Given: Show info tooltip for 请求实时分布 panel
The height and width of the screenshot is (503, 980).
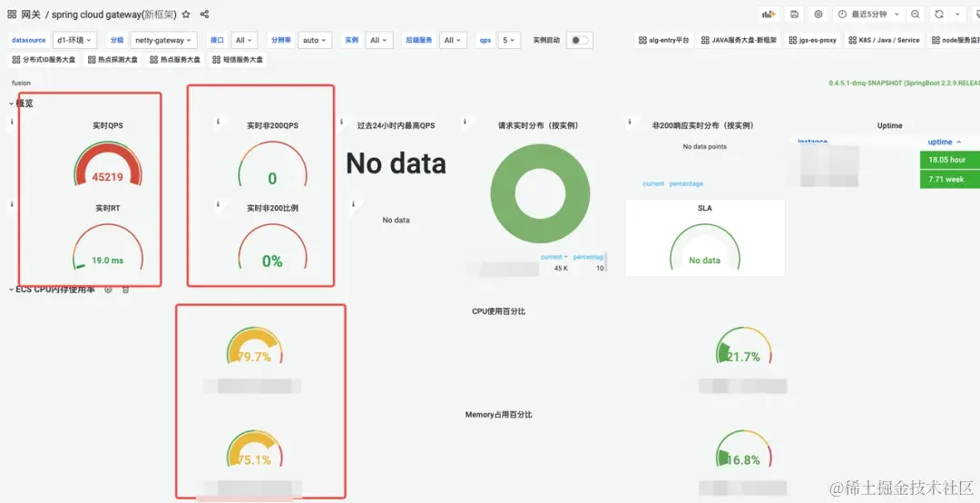Looking at the screenshot, I should [465, 122].
